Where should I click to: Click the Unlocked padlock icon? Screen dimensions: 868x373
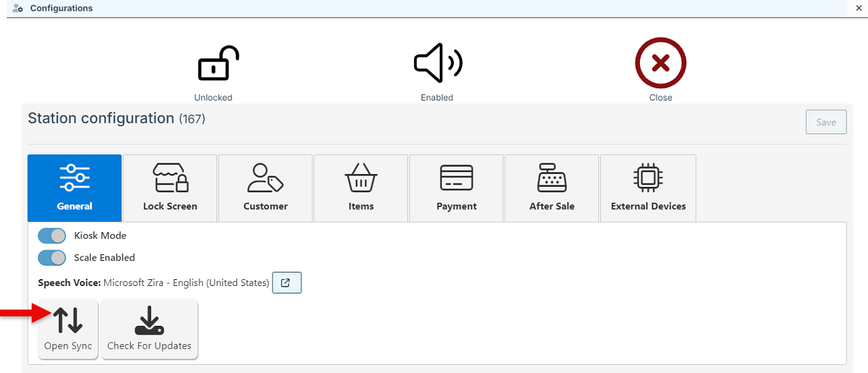tap(217, 65)
